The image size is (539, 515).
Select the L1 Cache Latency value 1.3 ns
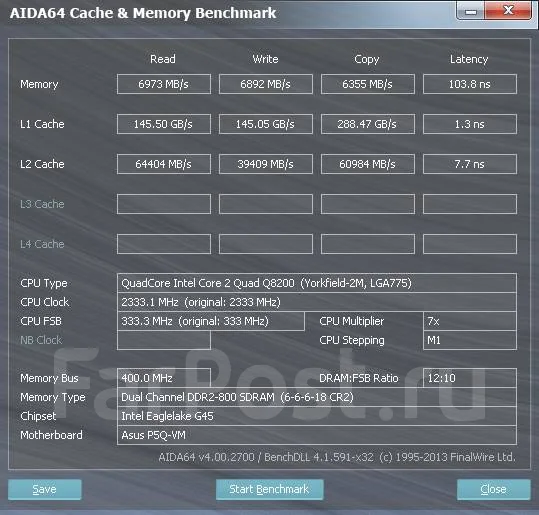470,124
